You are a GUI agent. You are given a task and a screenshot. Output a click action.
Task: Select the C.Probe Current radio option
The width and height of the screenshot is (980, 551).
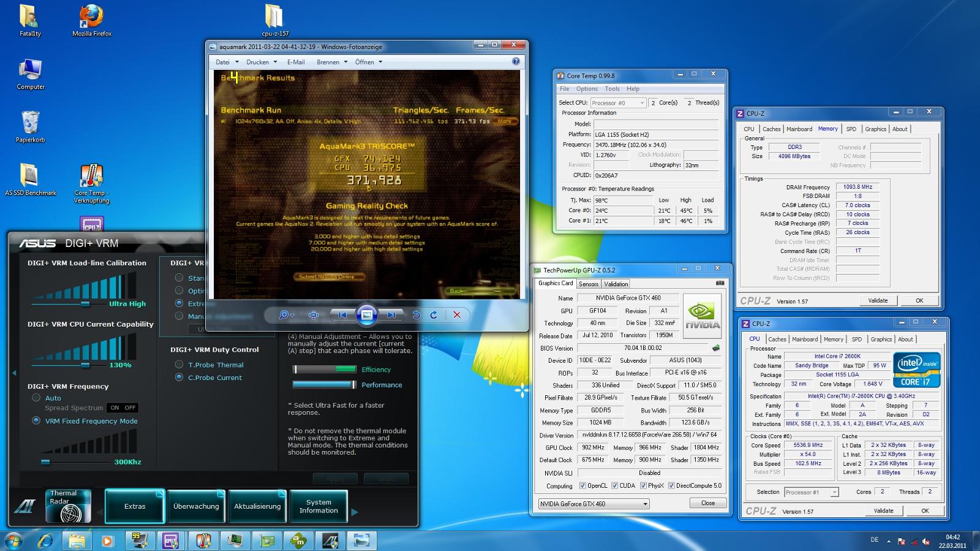179,378
